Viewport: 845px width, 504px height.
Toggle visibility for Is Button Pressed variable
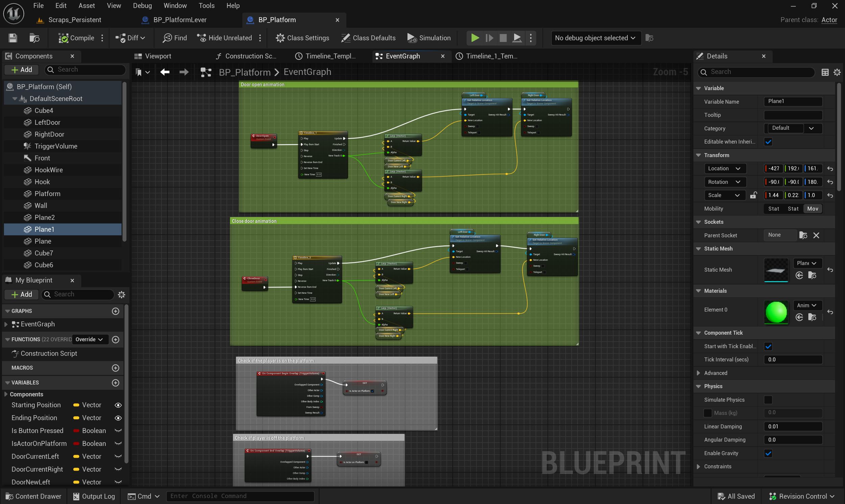click(x=118, y=431)
